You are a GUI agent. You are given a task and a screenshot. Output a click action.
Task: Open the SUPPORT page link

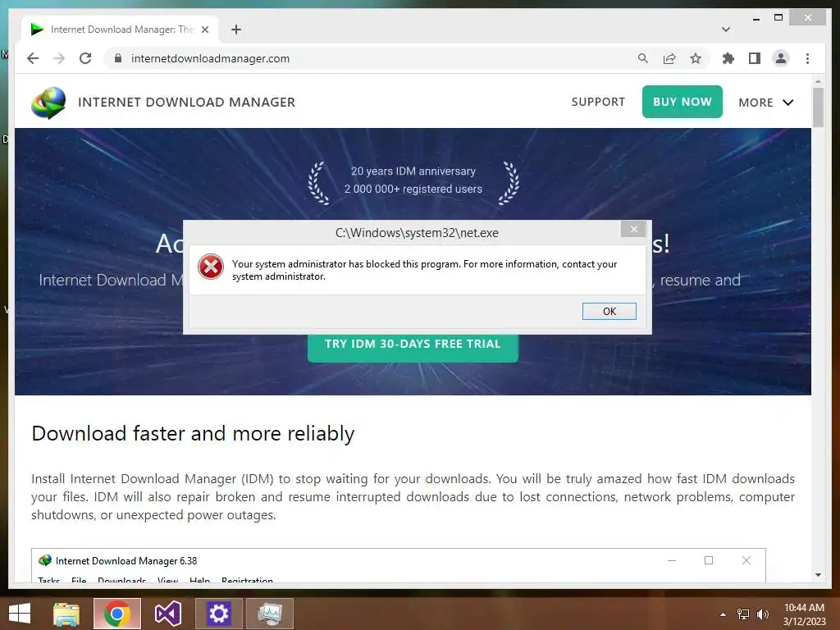[598, 102]
